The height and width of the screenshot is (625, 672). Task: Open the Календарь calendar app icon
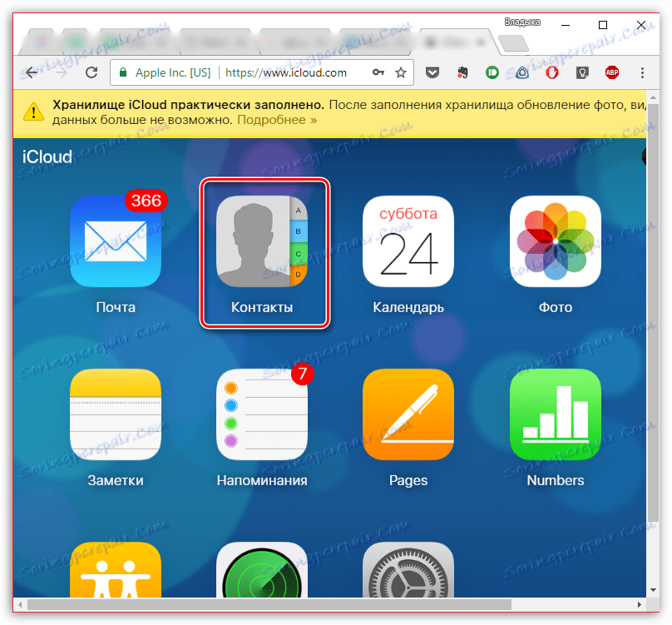(408, 241)
